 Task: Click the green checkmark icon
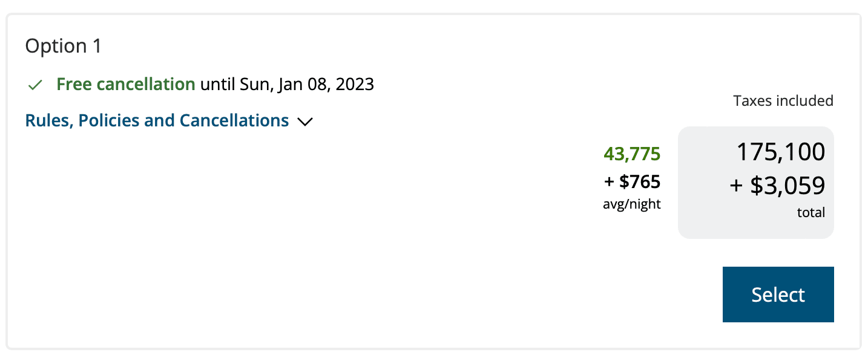[x=35, y=85]
